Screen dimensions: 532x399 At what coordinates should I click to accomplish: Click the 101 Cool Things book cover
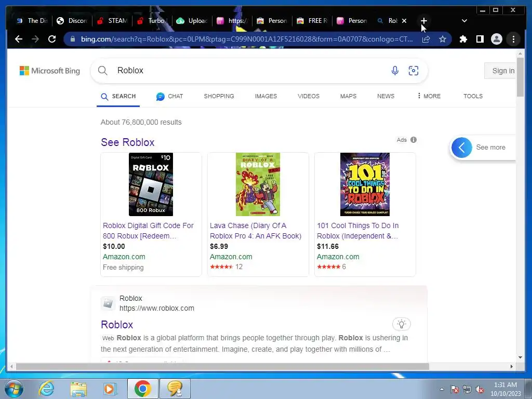[x=365, y=184]
